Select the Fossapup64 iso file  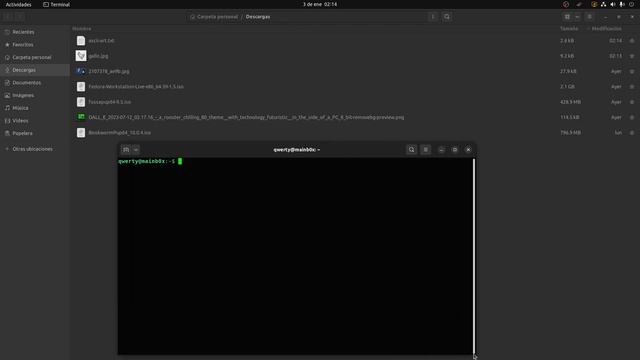point(110,102)
